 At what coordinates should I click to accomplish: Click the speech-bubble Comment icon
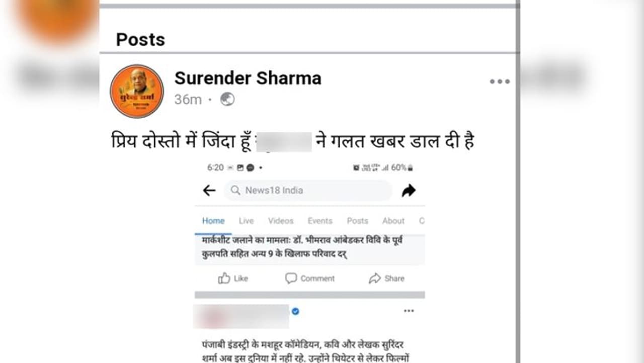(291, 278)
